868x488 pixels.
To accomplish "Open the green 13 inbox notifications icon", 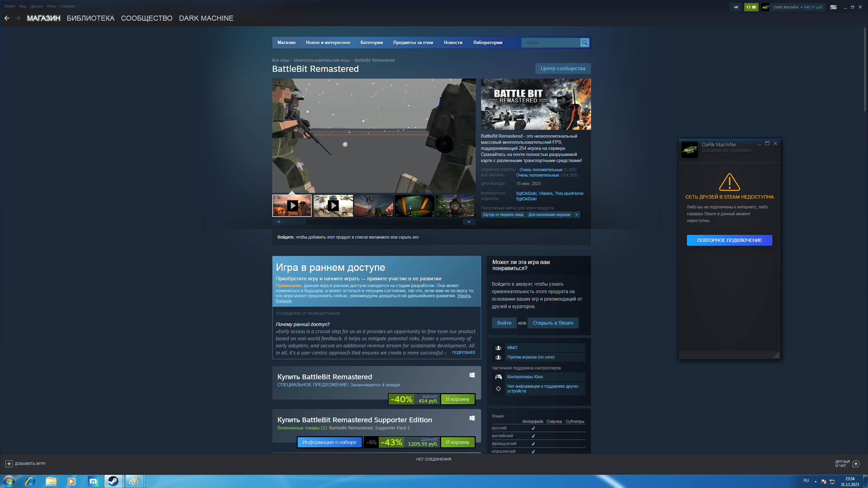I will tap(751, 7).
